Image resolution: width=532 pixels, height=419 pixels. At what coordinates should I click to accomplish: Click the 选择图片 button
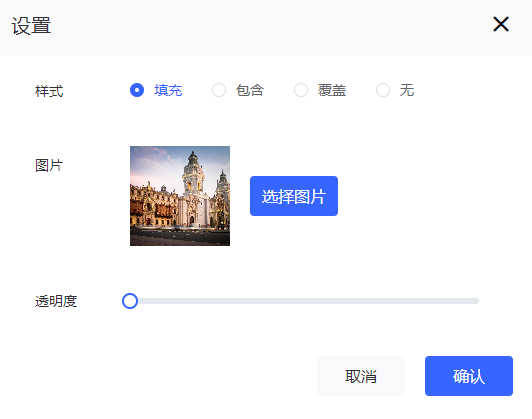294,196
